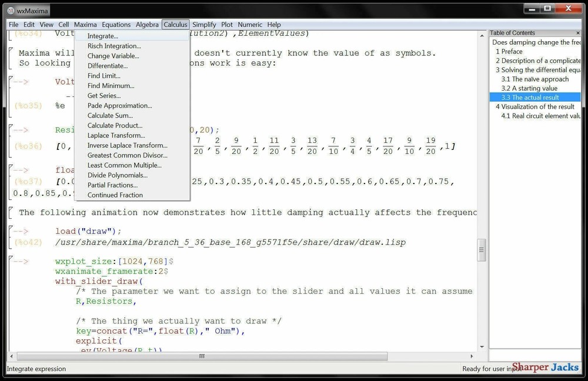Choose Find Limit... menu entry
The image size is (588, 381).
point(132,76)
